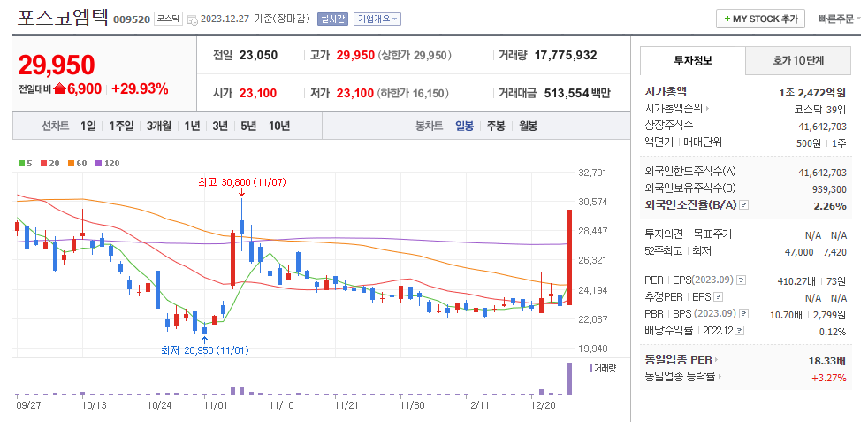
Task: Click MY STOCK 추가 button
Action: click(x=761, y=19)
